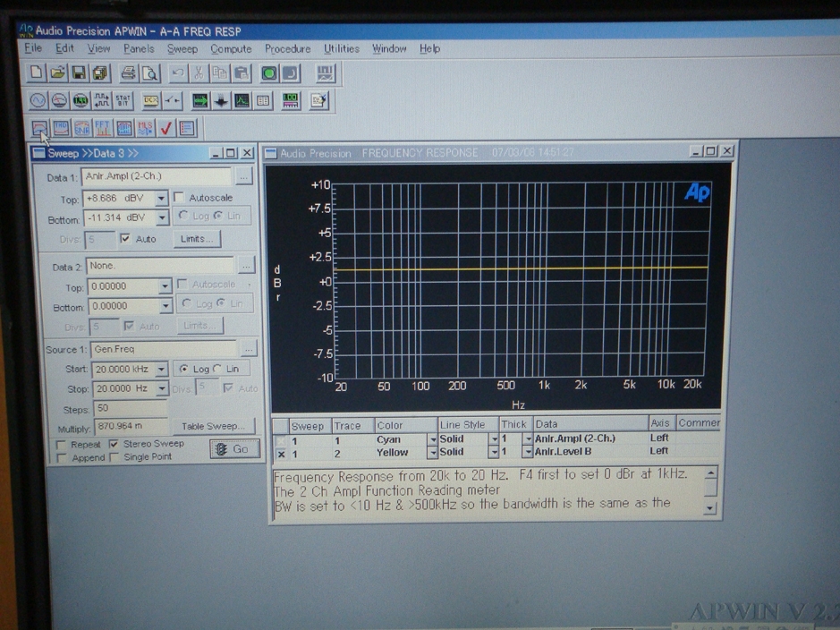The height and width of the screenshot is (630, 840).
Task: Open the Line Style dropdown for the Yellow trace
Action: [x=494, y=453]
